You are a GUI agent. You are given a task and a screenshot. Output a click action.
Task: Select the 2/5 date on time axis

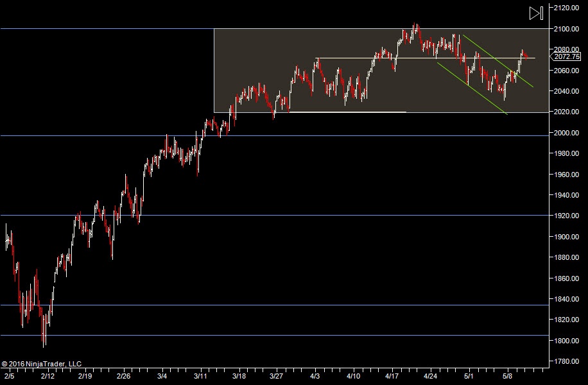click(9, 373)
